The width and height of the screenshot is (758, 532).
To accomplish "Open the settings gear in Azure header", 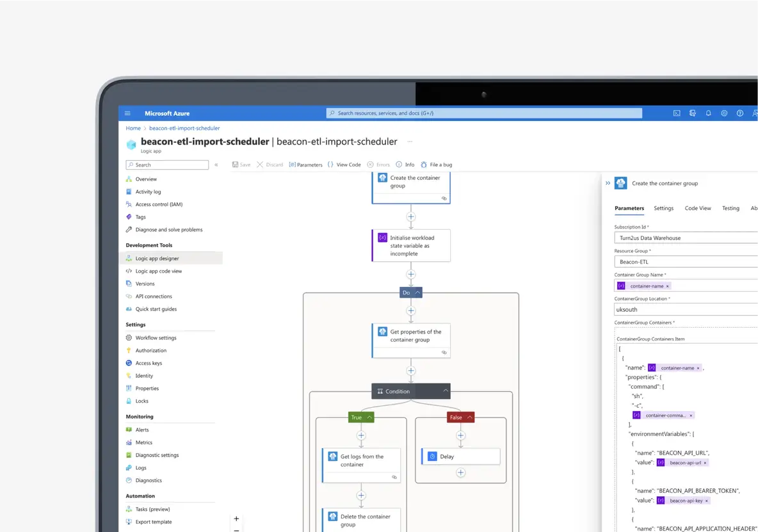I will click(x=724, y=113).
